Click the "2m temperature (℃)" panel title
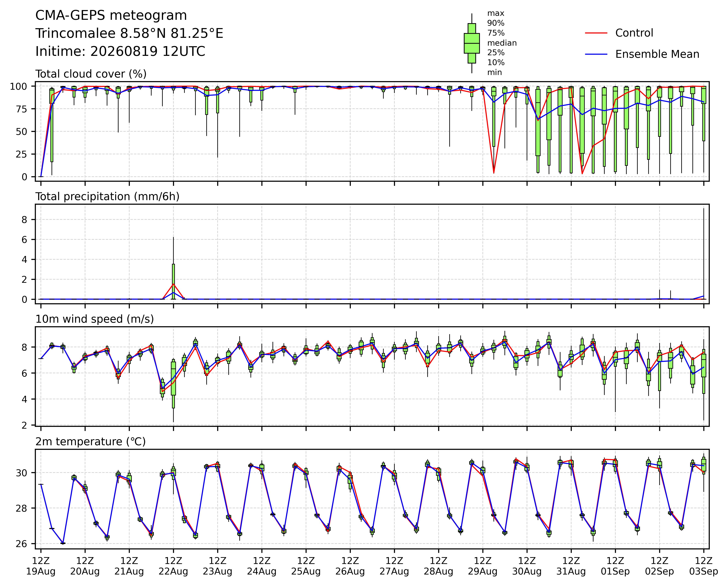The height and width of the screenshot is (586, 728). [90, 442]
